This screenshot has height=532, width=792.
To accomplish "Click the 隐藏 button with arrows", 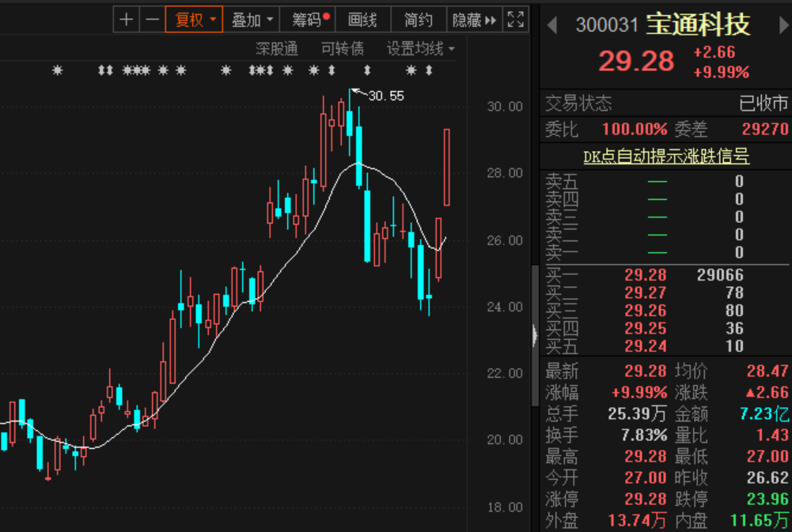I will coord(474,20).
